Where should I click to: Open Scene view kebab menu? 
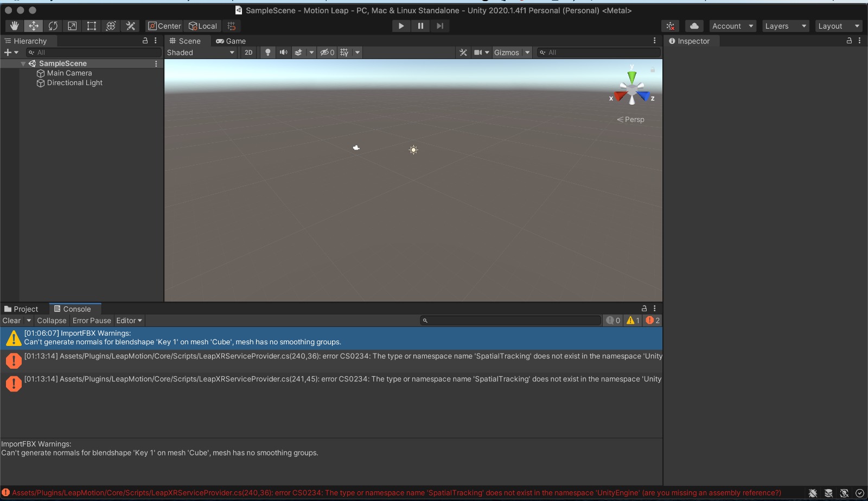655,41
